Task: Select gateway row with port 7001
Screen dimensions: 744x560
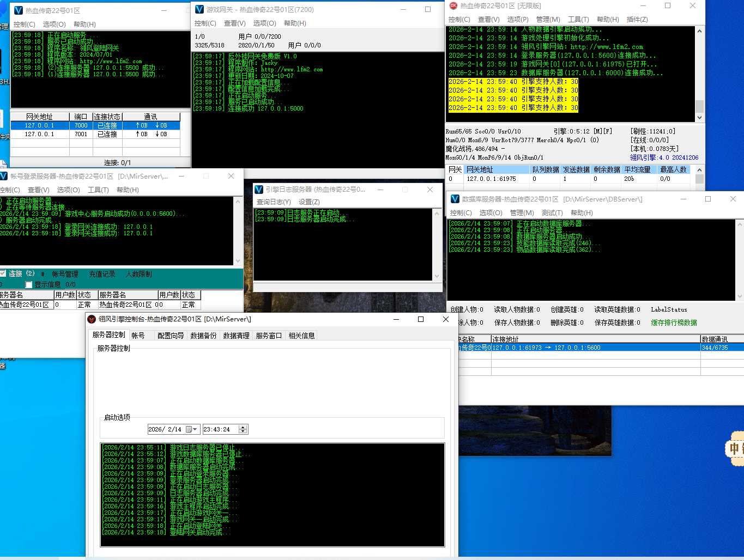Action: (81, 134)
